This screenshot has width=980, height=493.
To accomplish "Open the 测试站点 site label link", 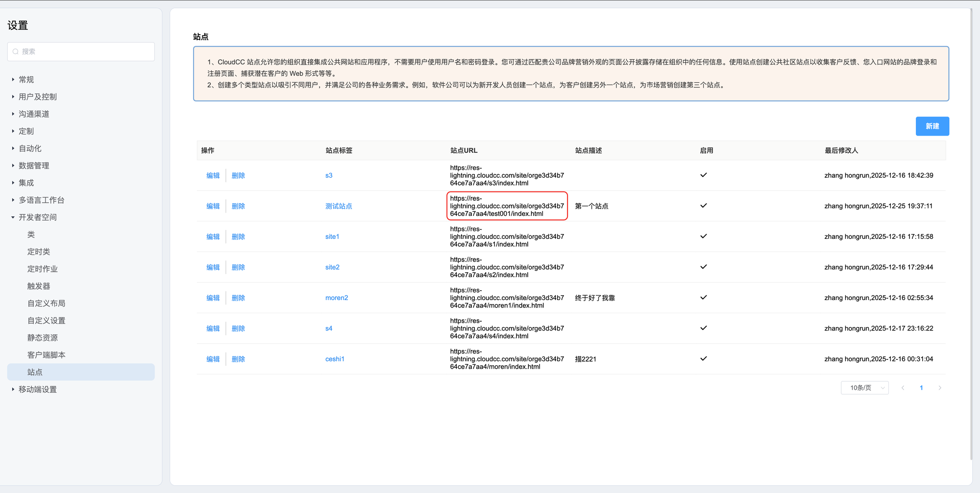I will click(x=339, y=206).
